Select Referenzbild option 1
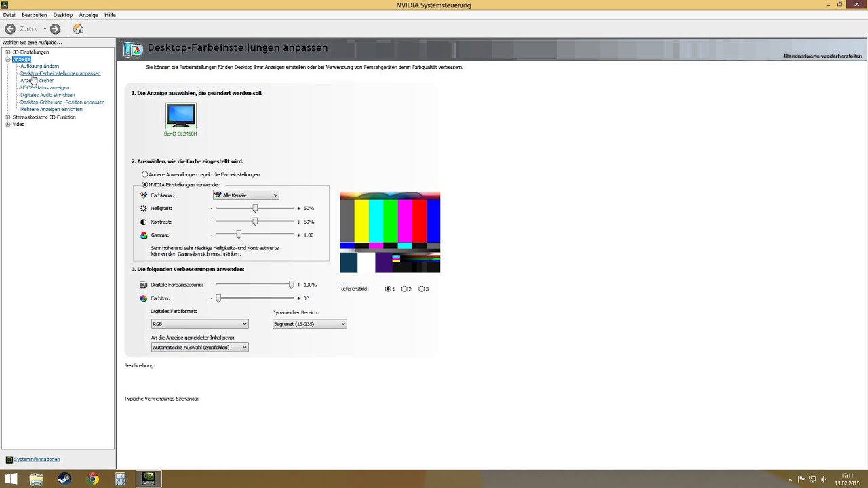The image size is (868, 488). [388, 289]
